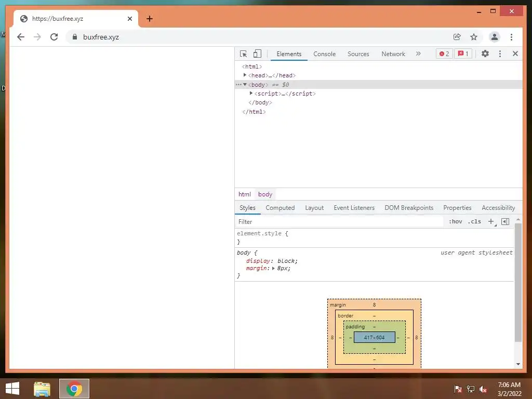Expand the margin shorthand property triangle
532x399 pixels.
pyautogui.click(x=273, y=269)
